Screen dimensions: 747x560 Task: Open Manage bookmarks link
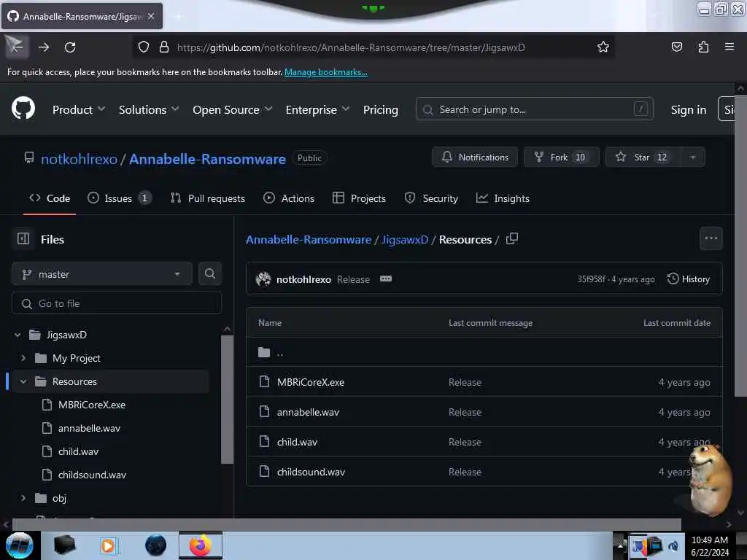[326, 72]
